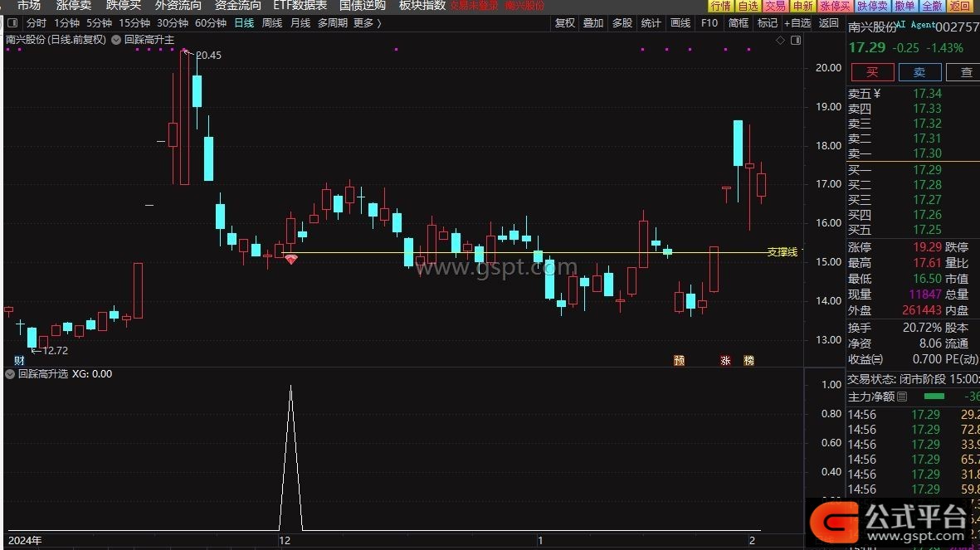Viewport: 980px width, 550px height.
Task: Click the yellow 申新 button
Action: [x=802, y=6]
